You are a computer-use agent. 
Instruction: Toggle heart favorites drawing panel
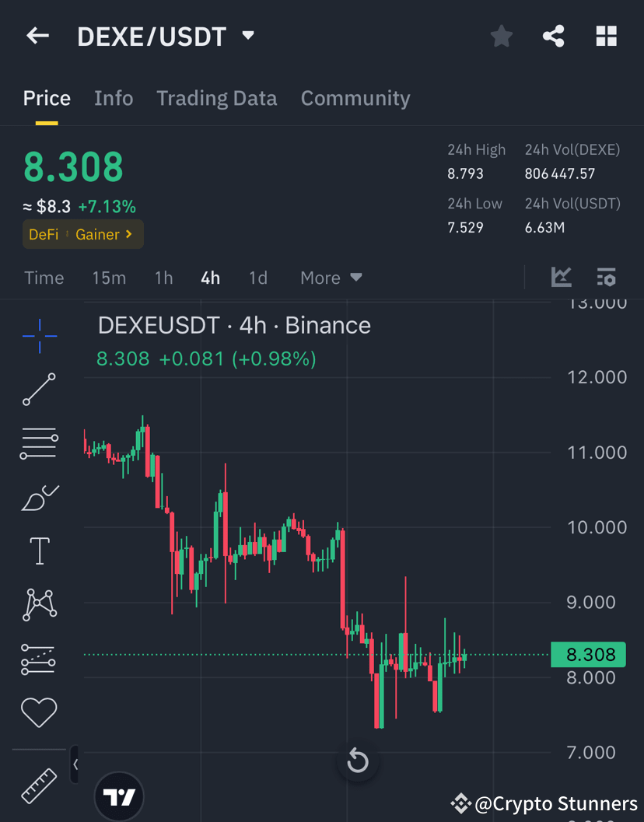click(x=39, y=712)
